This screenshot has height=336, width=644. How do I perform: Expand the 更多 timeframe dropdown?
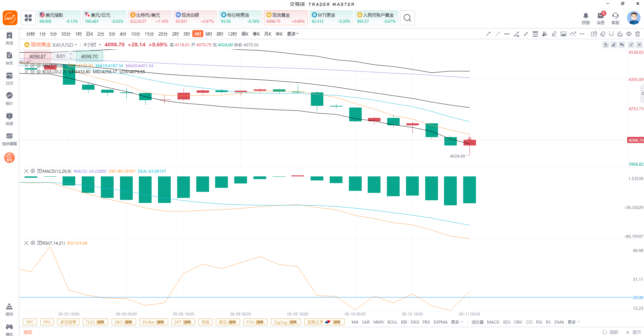(x=292, y=34)
